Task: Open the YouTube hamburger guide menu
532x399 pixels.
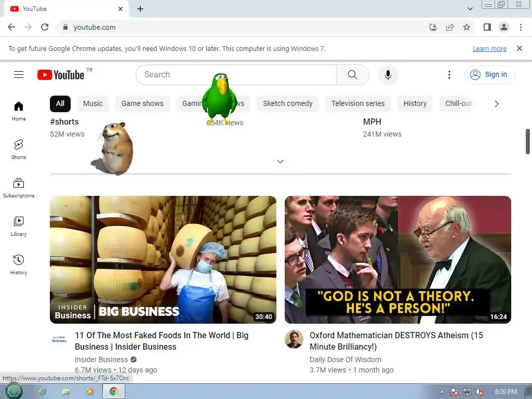Action: (19, 75)
